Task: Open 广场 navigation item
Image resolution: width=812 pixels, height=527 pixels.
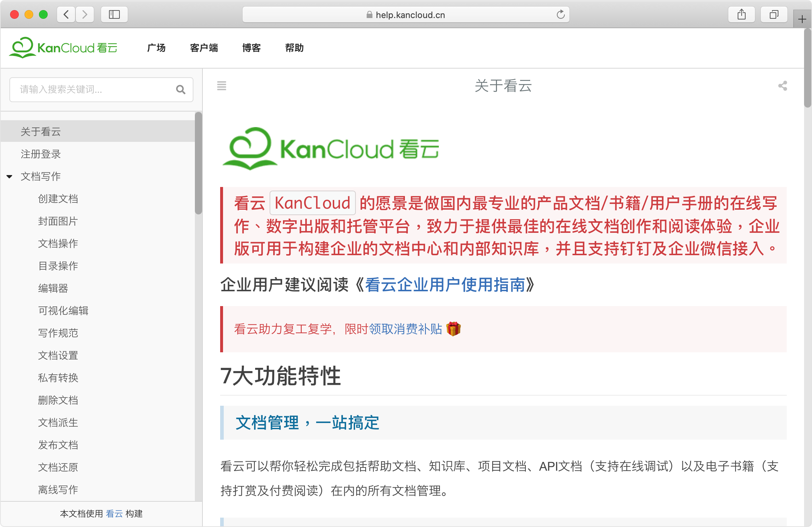Action: [x=156, y=48]
